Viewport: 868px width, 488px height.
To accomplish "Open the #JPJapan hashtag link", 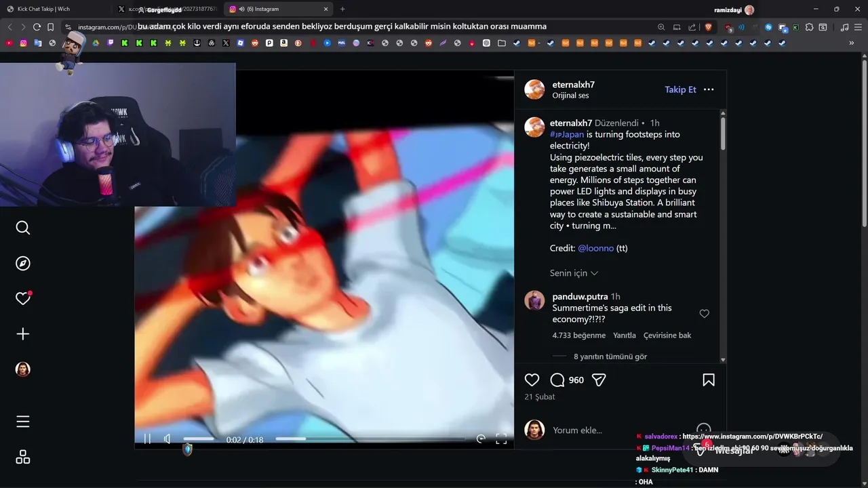I will click(567, 134).
